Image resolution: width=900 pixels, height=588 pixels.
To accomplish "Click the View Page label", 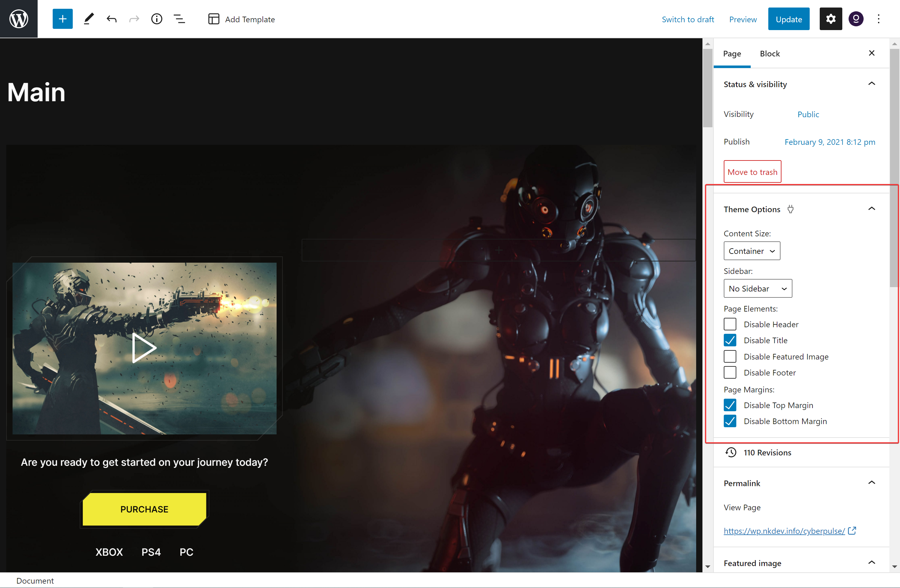I will [x=742, y=507].
